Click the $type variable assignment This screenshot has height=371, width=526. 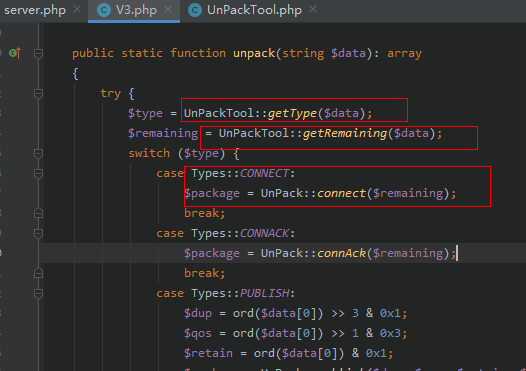[x=145, y=113]
